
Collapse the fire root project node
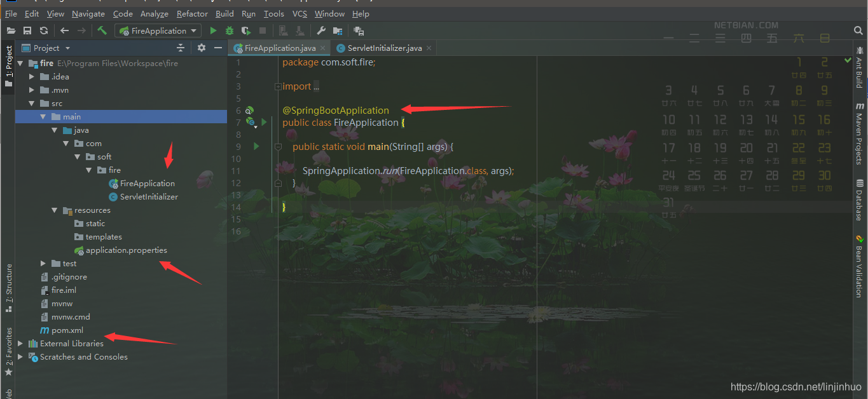click(21, 63)
